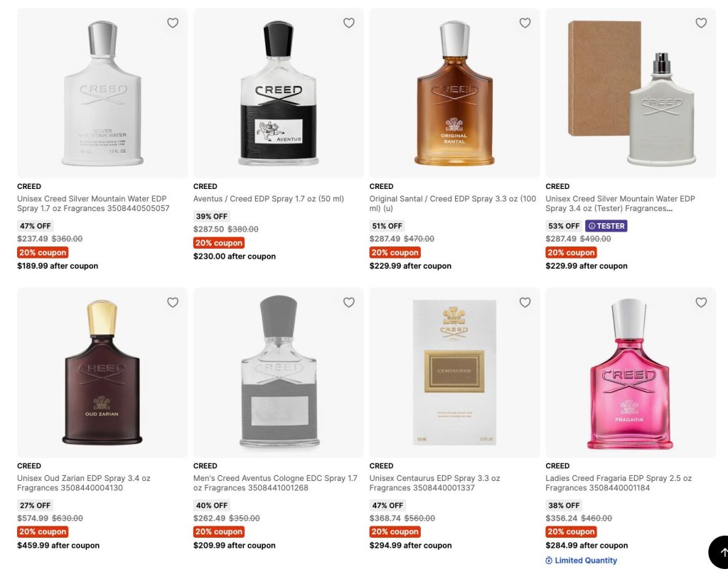The image size is (728, 574).
Task: Click heart icon on Silver Mountain Water Tester
Action: click(701, 23)
